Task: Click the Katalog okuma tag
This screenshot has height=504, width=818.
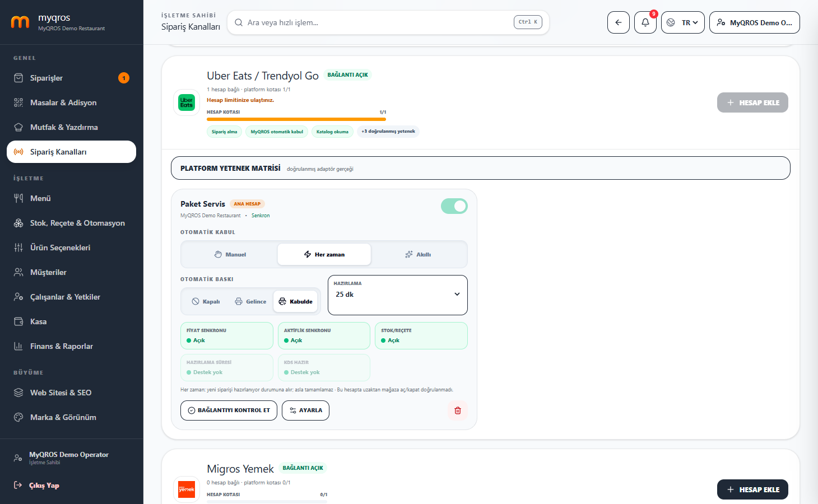Action: coord(332,132)
